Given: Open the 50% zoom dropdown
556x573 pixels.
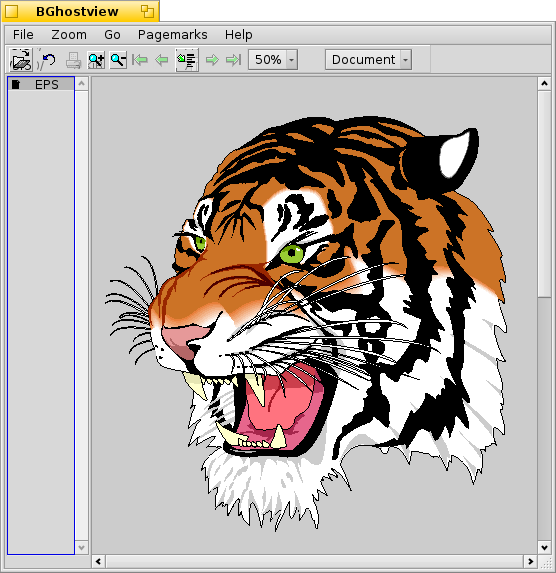Looking at the screenshot, I should [273, 60].
